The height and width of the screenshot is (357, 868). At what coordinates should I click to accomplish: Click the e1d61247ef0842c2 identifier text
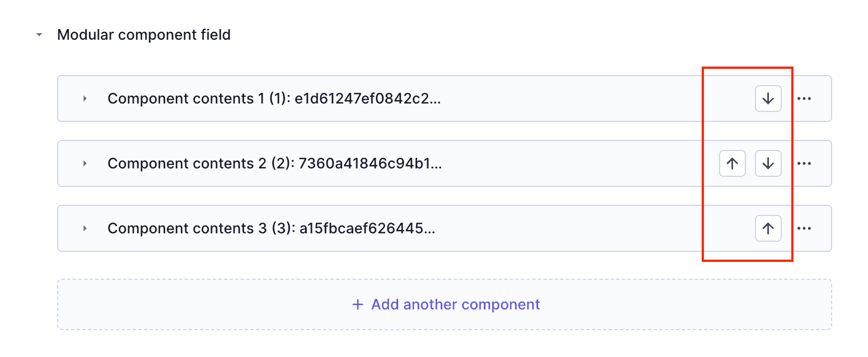367,98
